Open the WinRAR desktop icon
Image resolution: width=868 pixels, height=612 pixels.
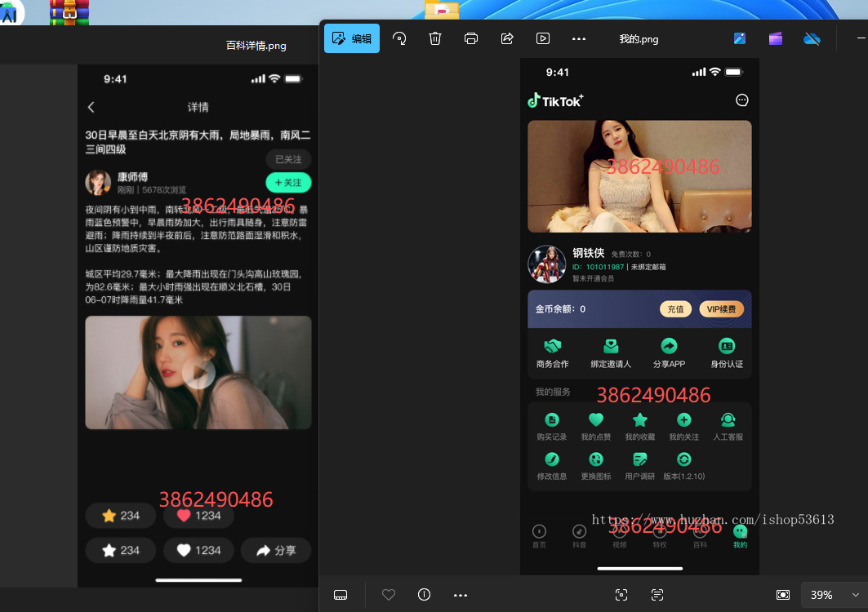(69, 12)
